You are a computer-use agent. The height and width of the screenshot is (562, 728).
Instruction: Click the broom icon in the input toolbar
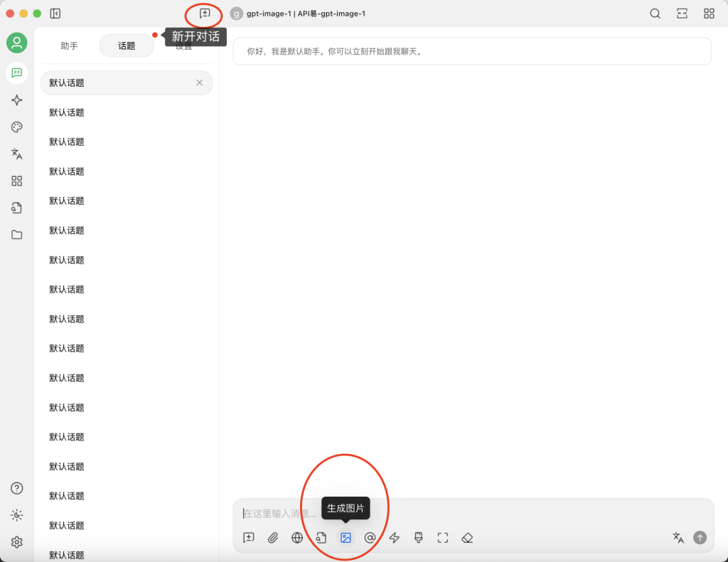click(x=419, y=538)
